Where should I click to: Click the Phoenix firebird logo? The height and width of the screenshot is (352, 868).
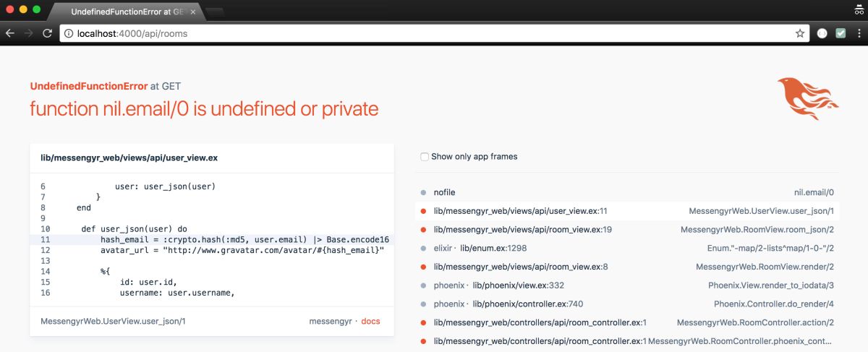coord(808,98)
